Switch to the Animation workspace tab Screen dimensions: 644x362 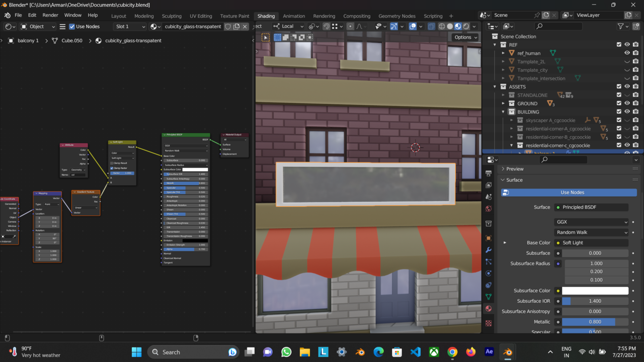(294, 16)
